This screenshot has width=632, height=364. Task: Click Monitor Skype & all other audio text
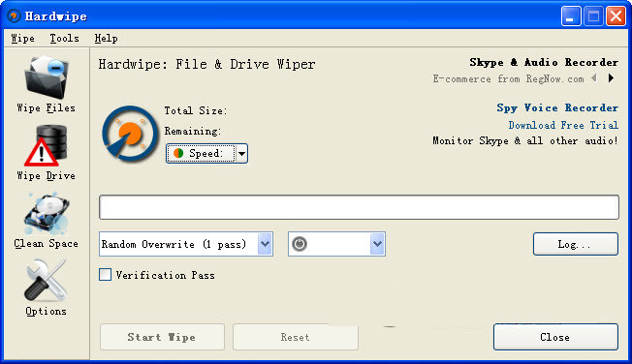tap(524, 141)
